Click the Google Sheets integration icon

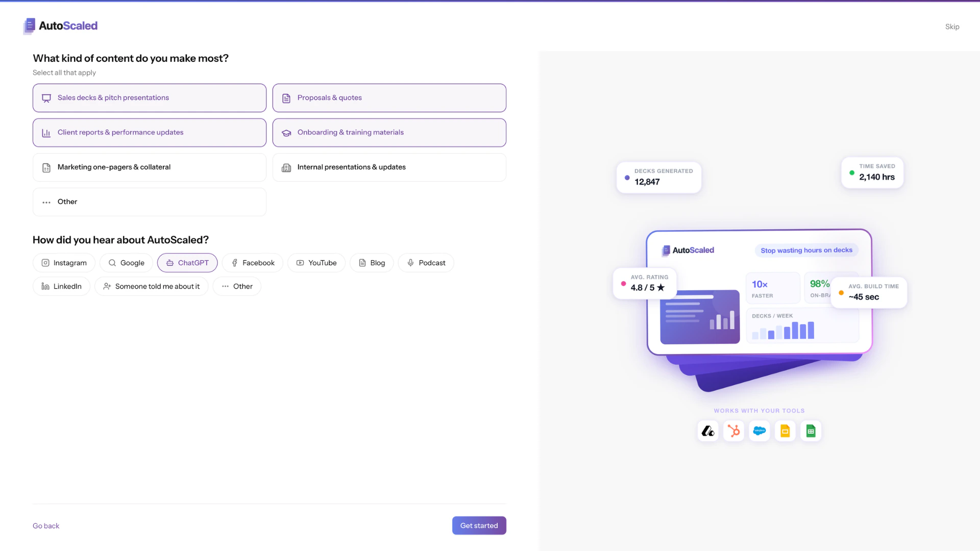pos(811,431)
